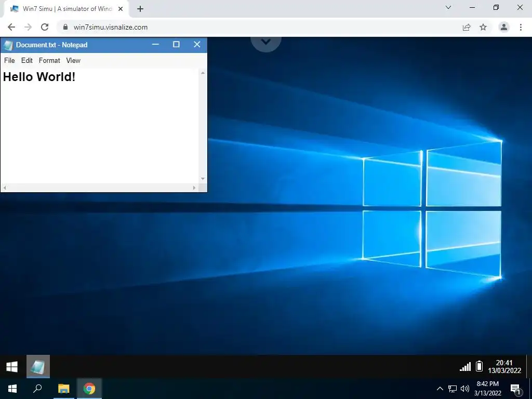Open the File menu in Notepad
The image size is (532, 399).
pos(9,60)
